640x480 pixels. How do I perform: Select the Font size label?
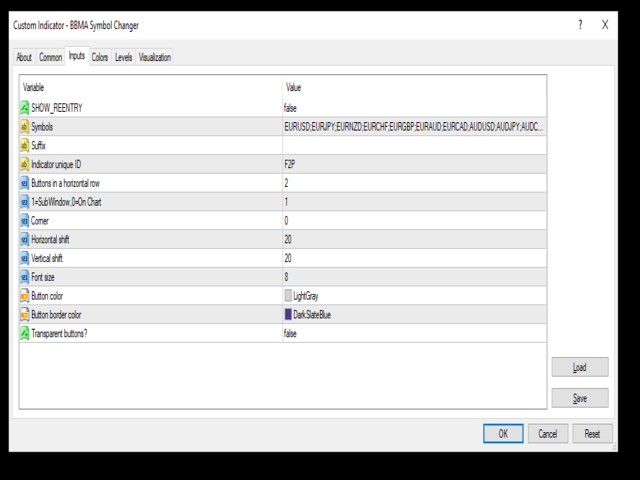point(43,277)
